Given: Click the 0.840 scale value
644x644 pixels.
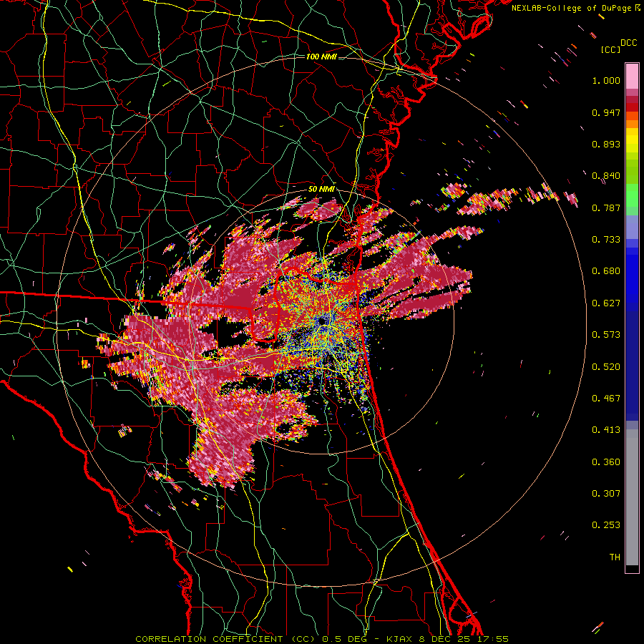Looking at the screenshot, I should pos(606,176).
